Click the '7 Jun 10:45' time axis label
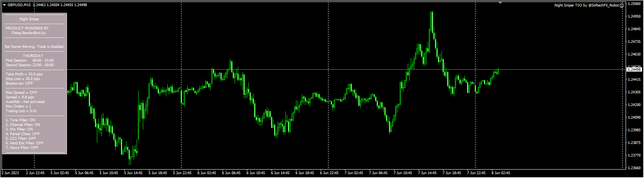644x178 pixels. click(403, 173)
